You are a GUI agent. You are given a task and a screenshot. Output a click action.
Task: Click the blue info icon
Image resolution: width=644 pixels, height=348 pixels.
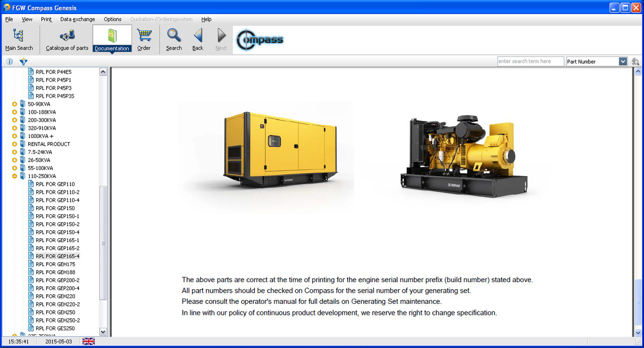click(10, 61)
